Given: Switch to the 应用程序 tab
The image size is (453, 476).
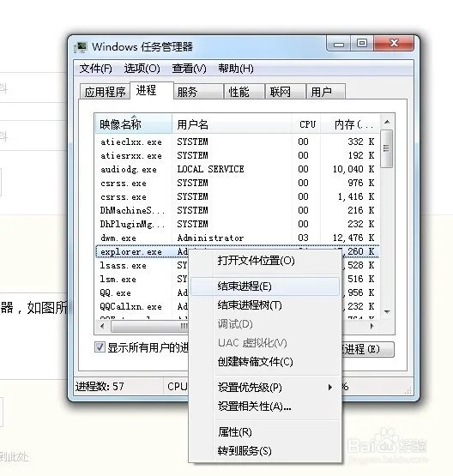Looking at the screenshot, I should pos(105,92).
